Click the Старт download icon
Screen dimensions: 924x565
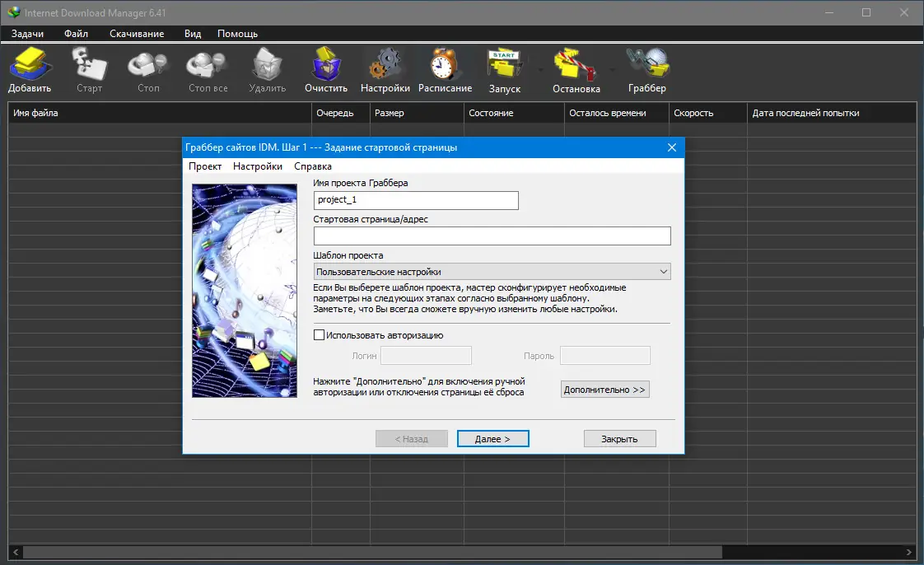point(89,68)
